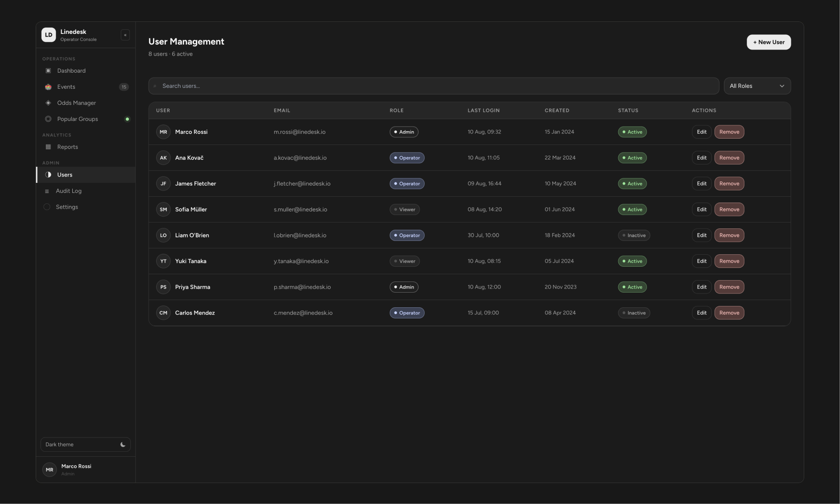Edit Carlos Mendez's account
Viewport: 840px width, 504px height.
[x=702, y=313]
